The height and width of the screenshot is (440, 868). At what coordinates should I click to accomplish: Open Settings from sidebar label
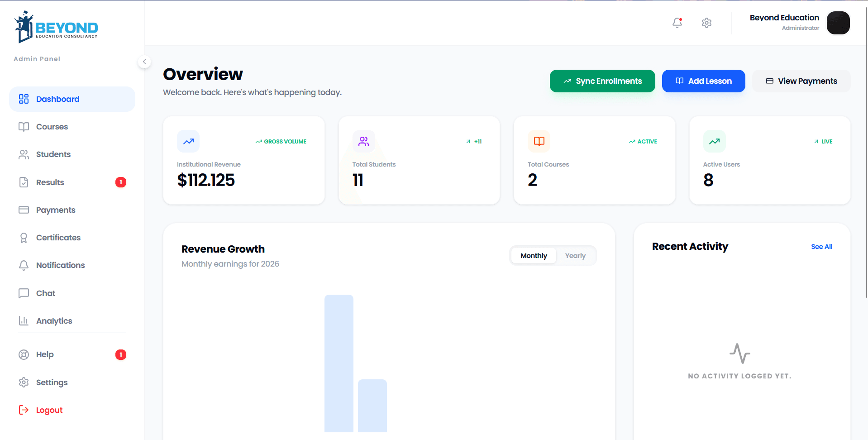52,383
